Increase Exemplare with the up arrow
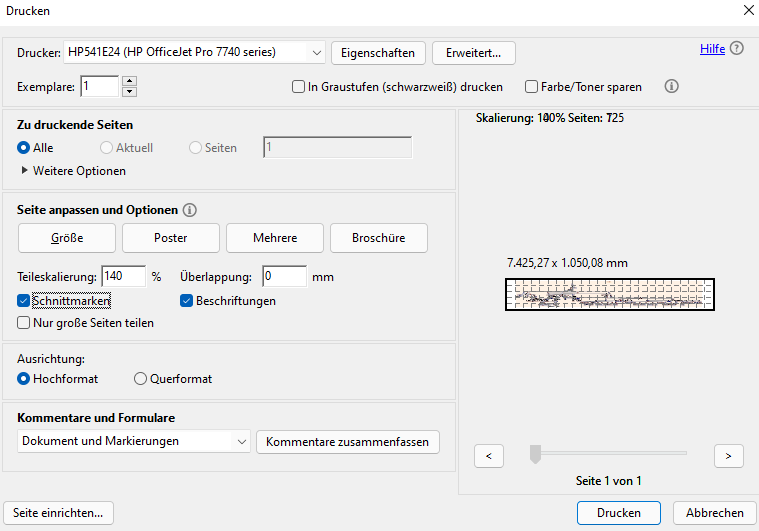 129,82
